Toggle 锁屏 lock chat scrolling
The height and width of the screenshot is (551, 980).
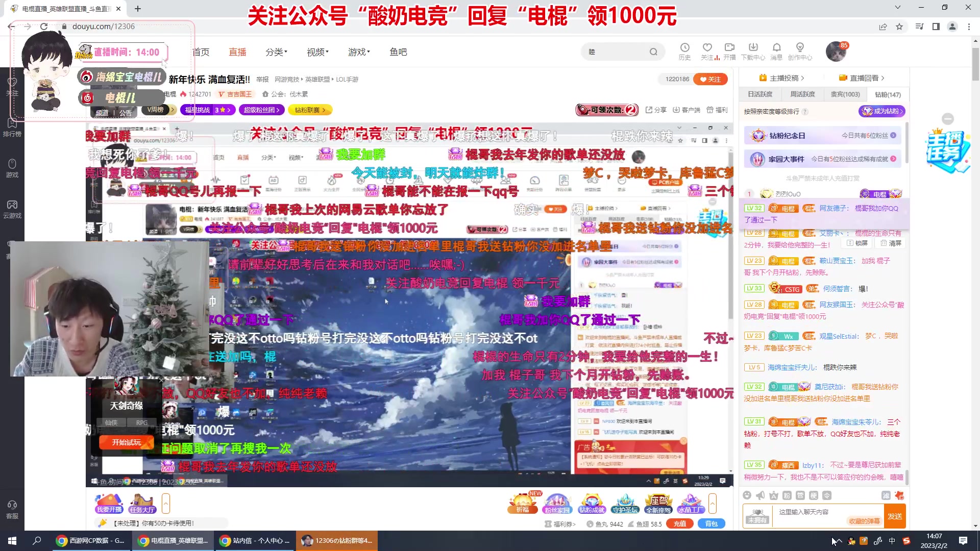pyautogui.click(x=858, y=243)
